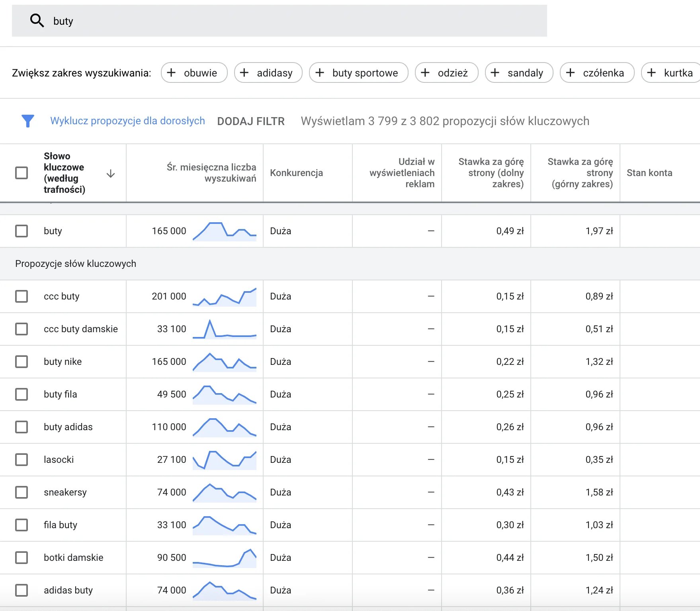
Task: Check the checkbox for "buty nike"
Action: pyautogui.click(x=22, y=362)
